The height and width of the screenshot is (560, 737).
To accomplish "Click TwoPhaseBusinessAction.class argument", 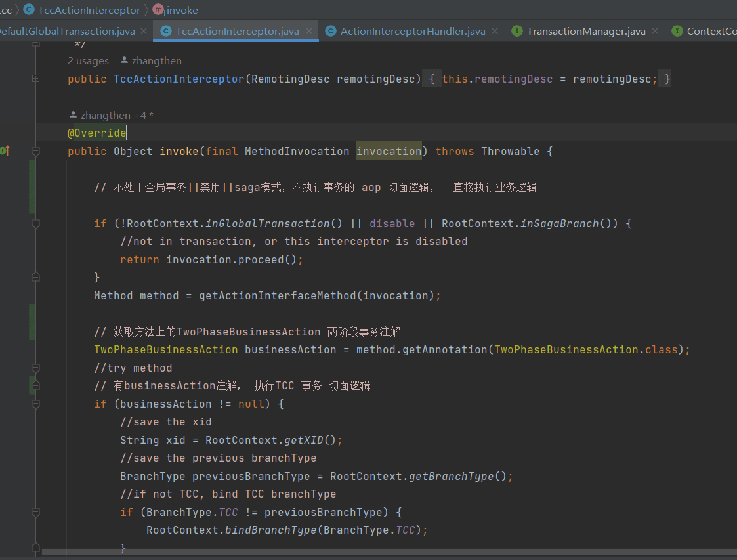I will coord(585,350).
